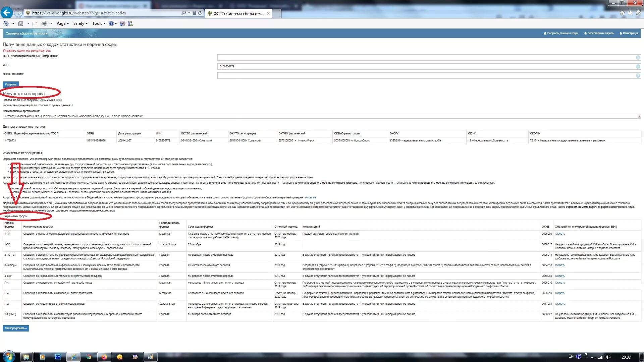Open RSS feeds icon in toolbar
This screenshot has height=362, width=644.
21,23
